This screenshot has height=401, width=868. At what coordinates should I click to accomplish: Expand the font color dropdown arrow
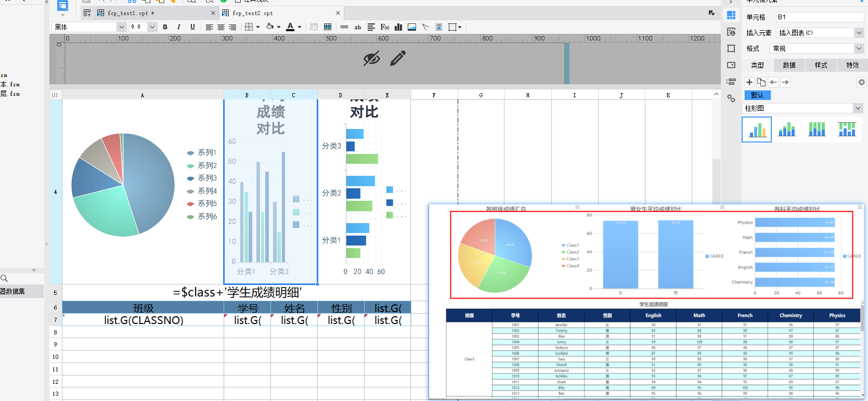(x=300, y=27)
